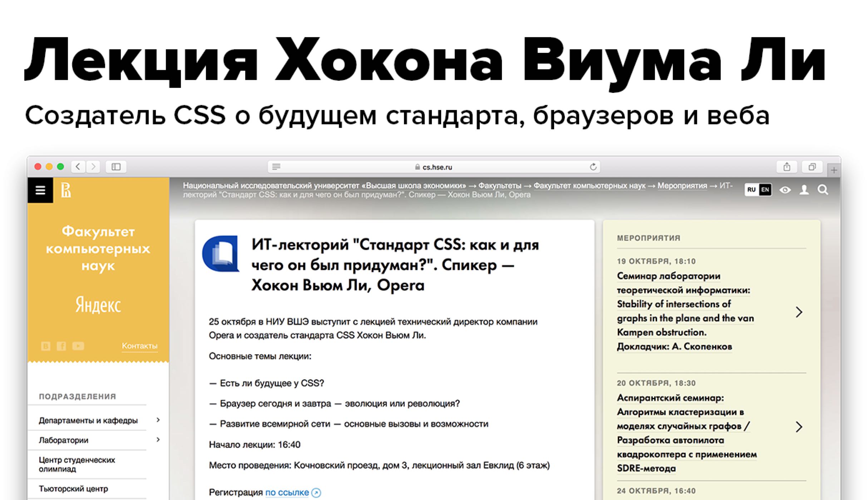Click the '19 ОКТЯБРЯ, 18:10' date text

tap(656, 261)
